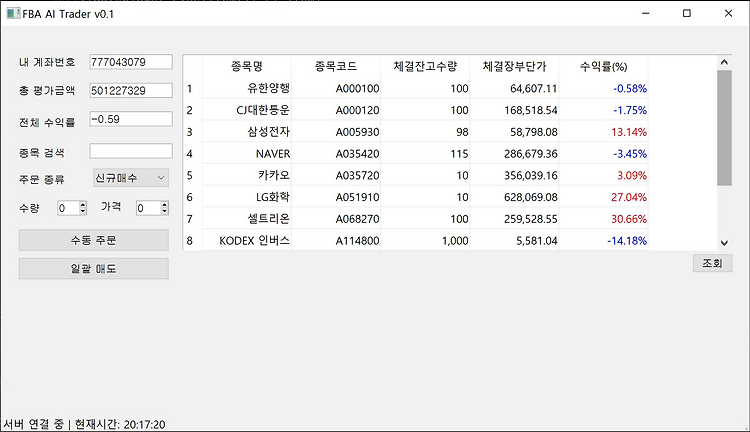Screen dimensions: 750x432
Task: Click price cell 64,607.11
Action: tap(514, 89)
